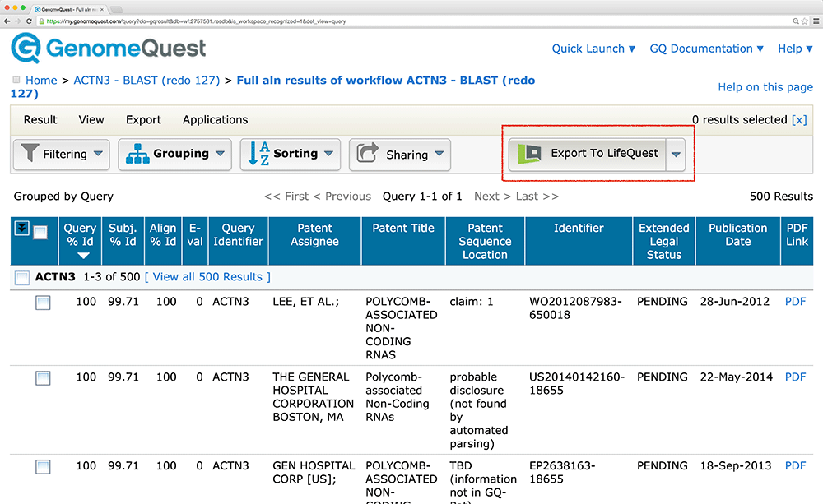Open the Grouping dropdown
Viewport: 823px width, 504px height.
pyautogui.click(x=174, y=155)
